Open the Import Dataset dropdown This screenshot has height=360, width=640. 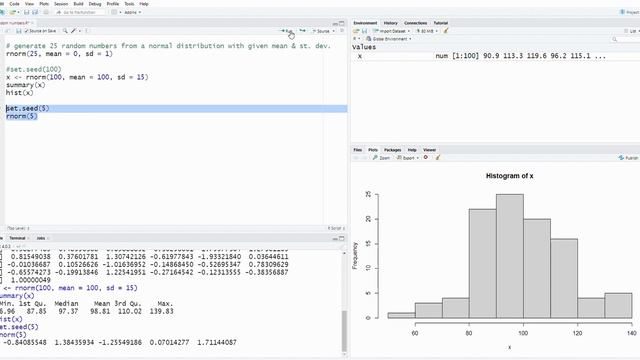point(391,31)
